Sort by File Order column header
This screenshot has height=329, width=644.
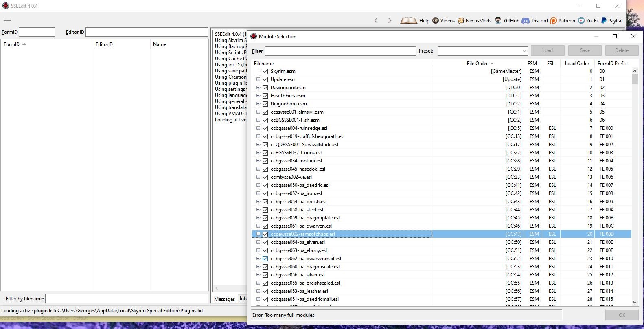pos(479,64)
